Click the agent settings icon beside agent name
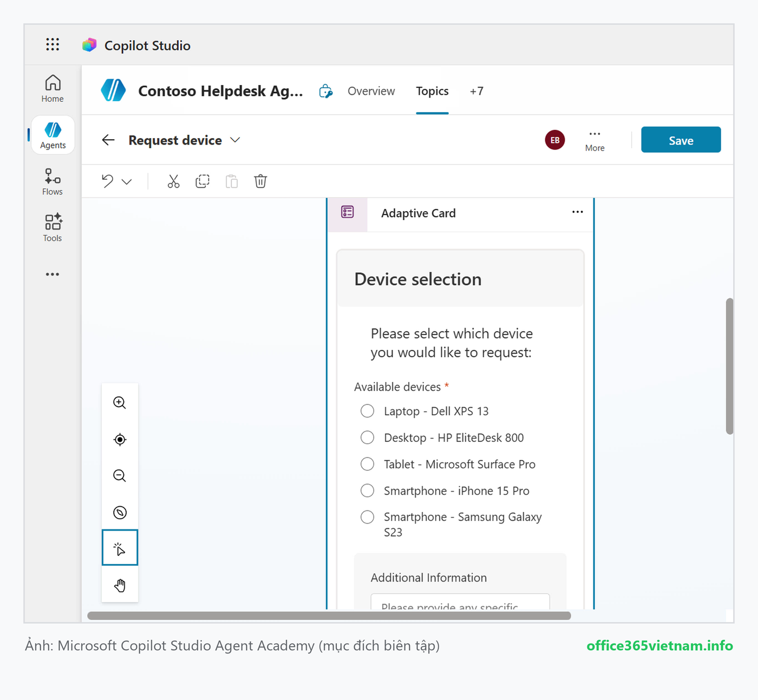This screenshot has height=700, width=758. (326, 91)
